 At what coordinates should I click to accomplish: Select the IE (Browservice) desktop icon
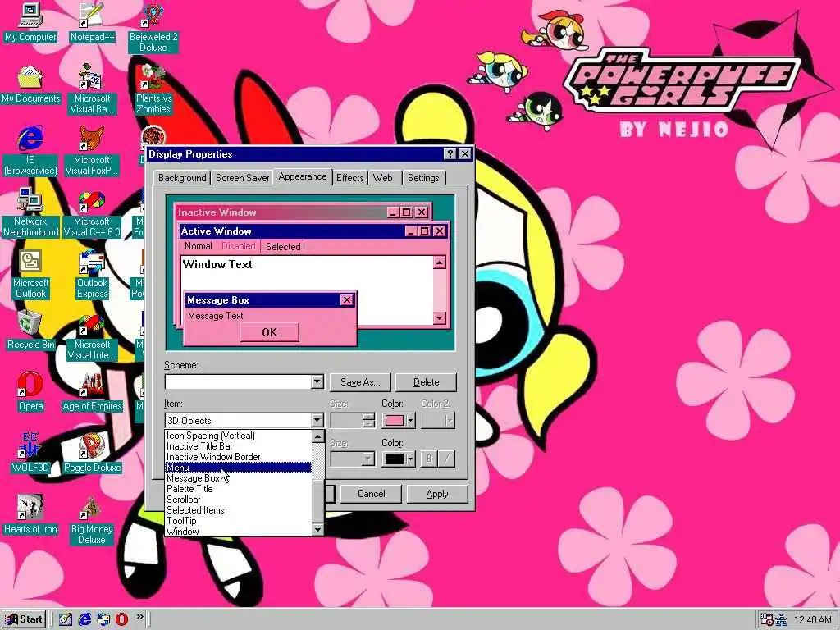(30, 151)
